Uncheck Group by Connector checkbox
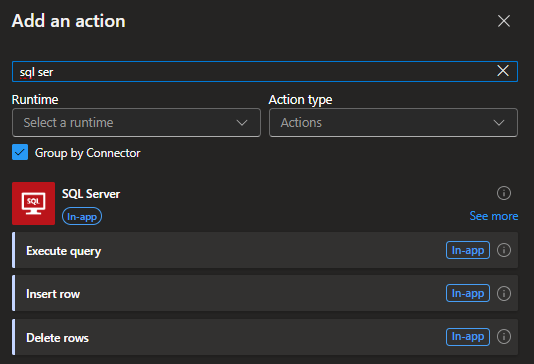The height and width of the screenshot is (364, 534). click(20, 152)
